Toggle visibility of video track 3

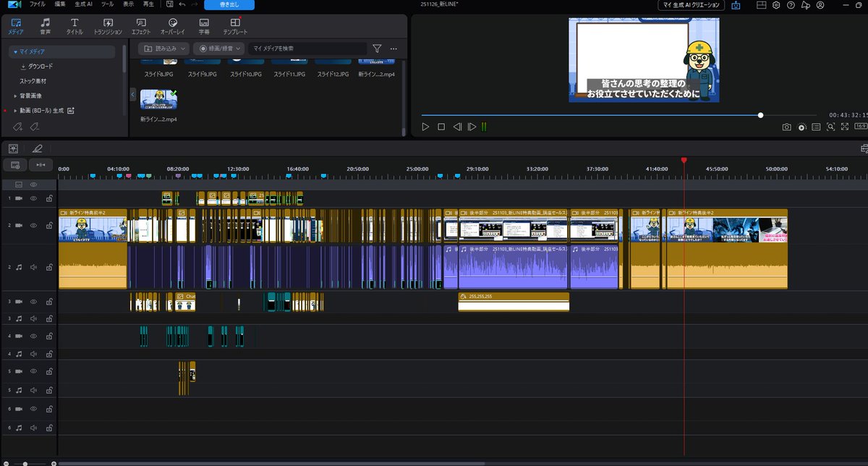(x=33, y=301)
